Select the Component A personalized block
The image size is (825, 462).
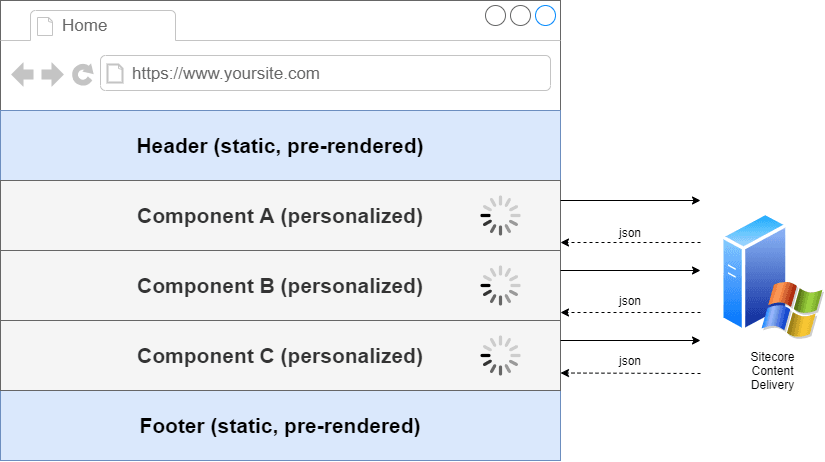click(280, 216)
